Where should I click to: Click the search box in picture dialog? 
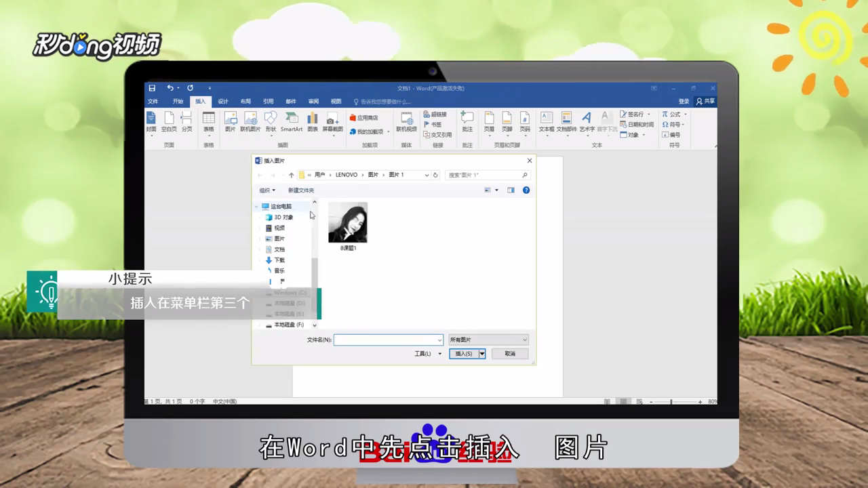point(488,175)
